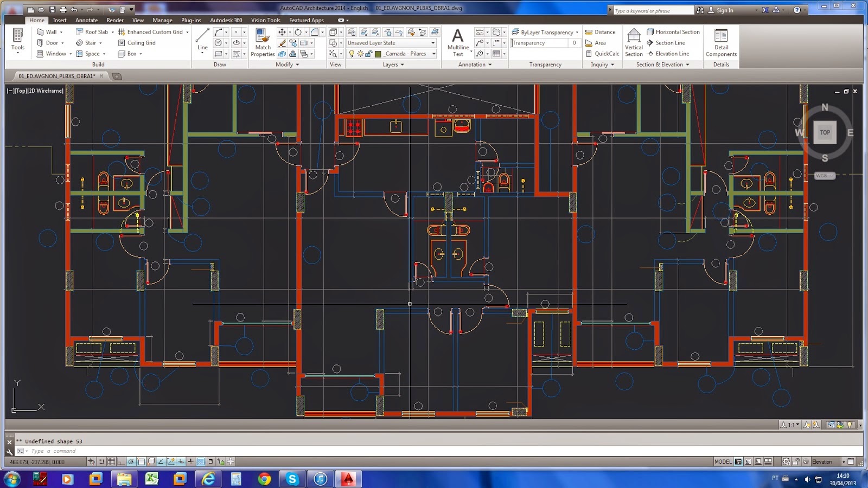Viewport: 868px width, 488px height.
Task: Open Detail Components
Action: (721, 42)
